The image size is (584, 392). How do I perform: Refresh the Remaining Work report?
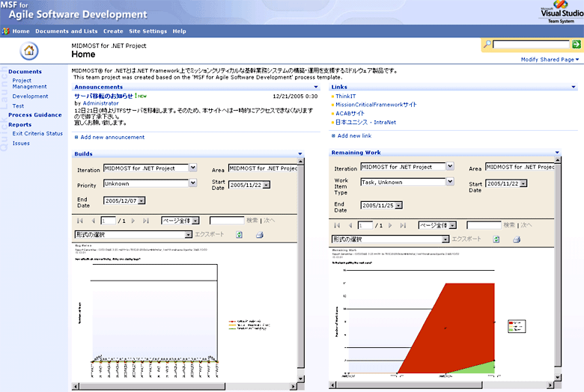(x=496, y=239)
